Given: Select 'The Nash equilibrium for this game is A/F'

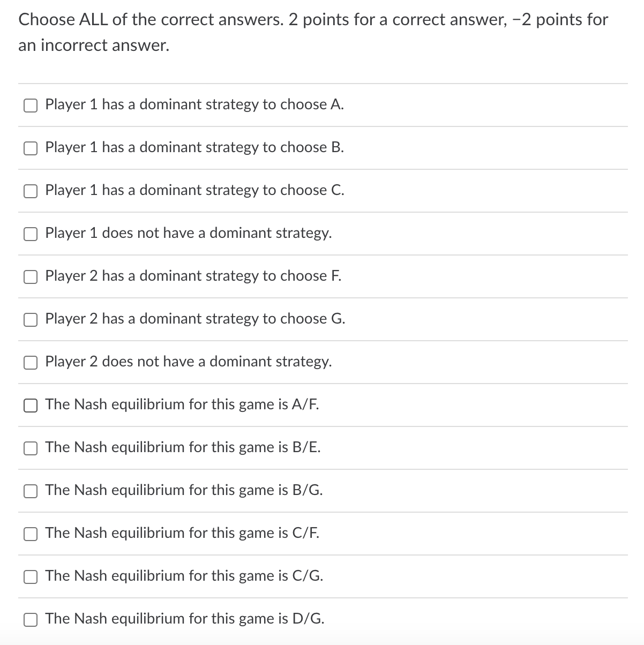Looking at the screenshot, I should tap(31, 406).
